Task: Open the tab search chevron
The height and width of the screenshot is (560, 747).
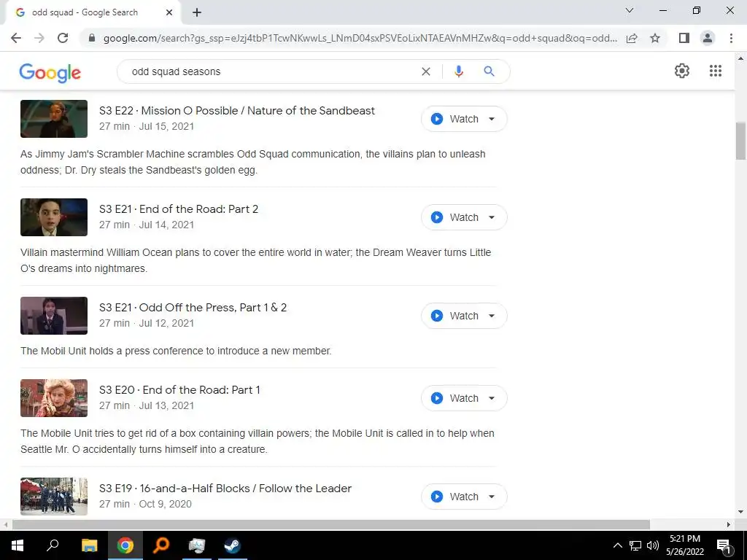Action: [630, 10]
